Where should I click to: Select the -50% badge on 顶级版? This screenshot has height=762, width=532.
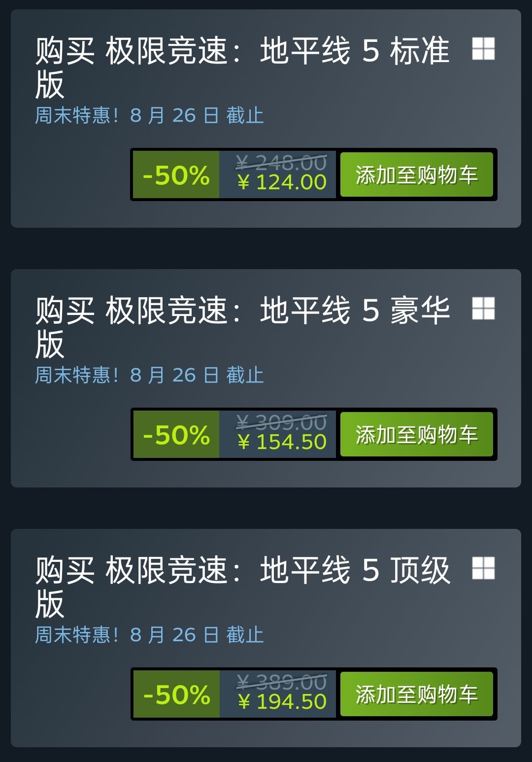point(176,694)
